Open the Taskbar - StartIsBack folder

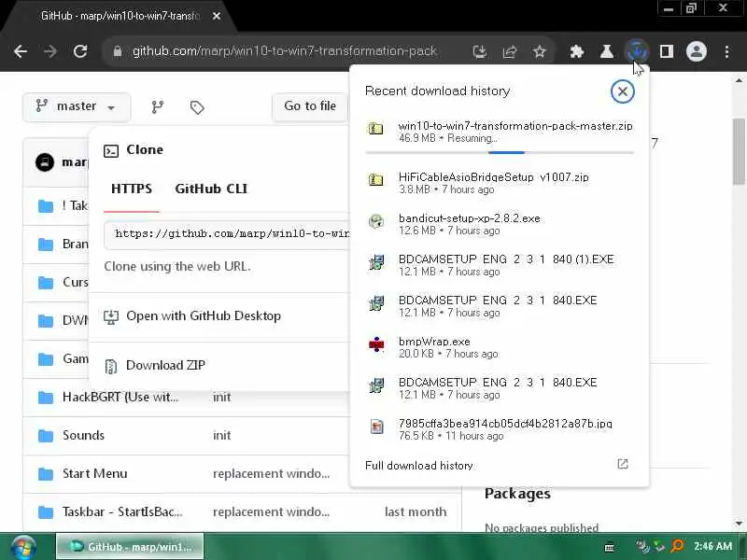click(122, 511)
